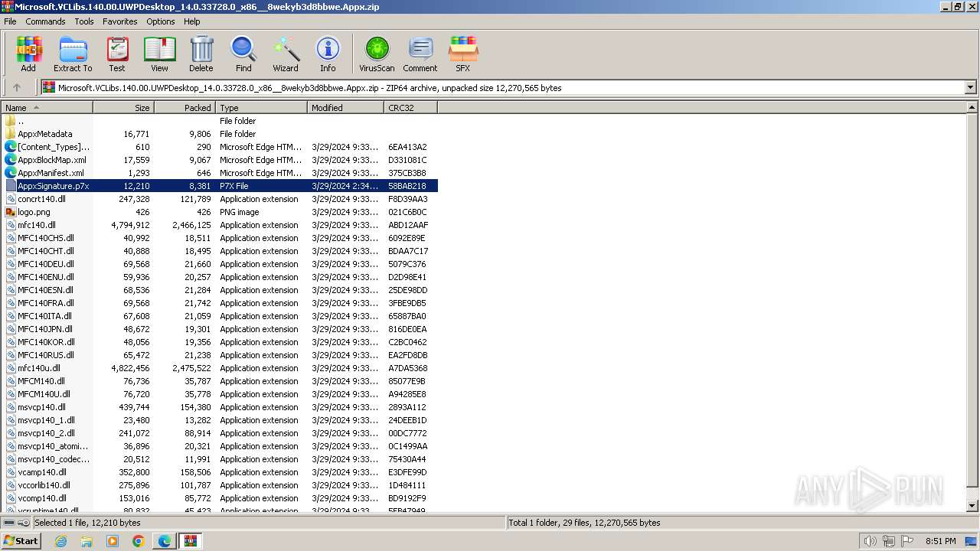Select AppxManifest.xml file
This screenshot has width=980, height=551.
(x=220, y=173)
